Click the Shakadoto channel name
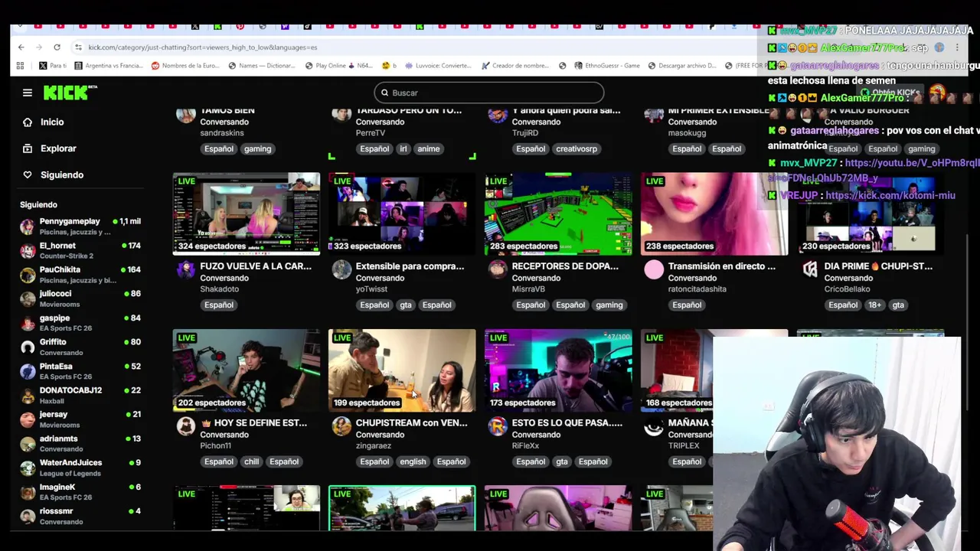 coord(219,289)
